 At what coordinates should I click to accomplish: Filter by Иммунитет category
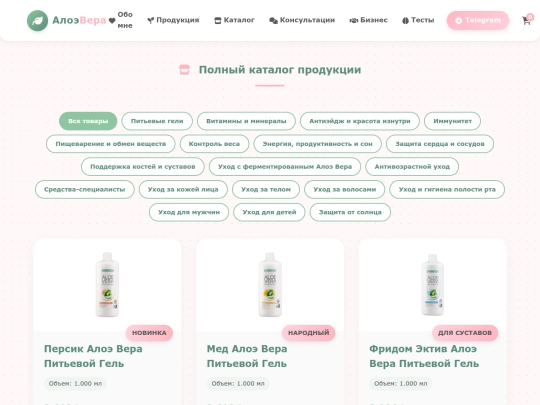click(453, 121)
